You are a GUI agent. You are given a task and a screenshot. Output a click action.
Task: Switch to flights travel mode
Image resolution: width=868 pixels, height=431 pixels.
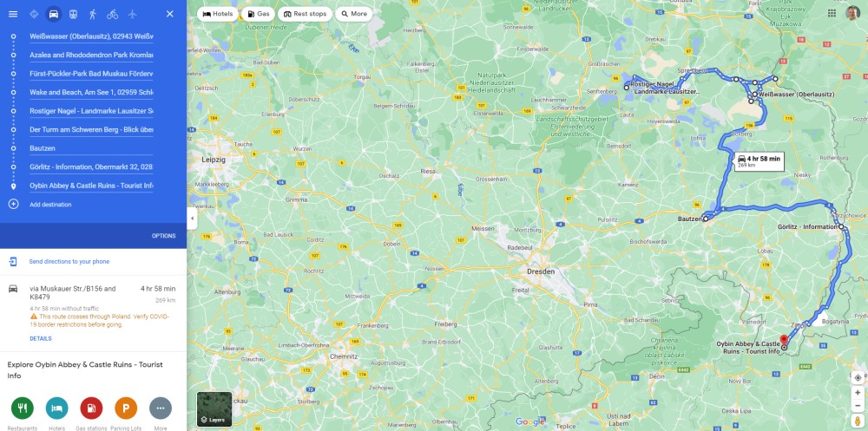point(132,14)
